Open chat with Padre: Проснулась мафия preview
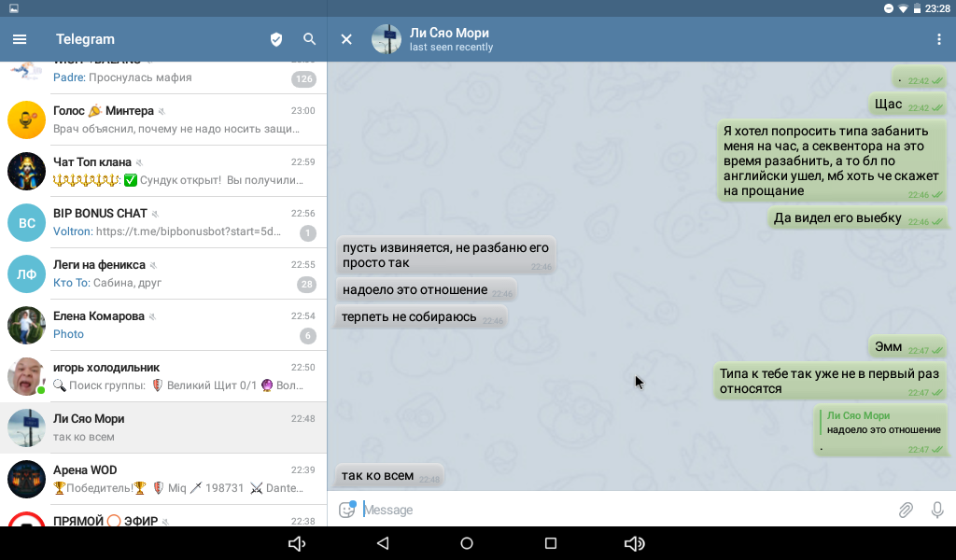 (x=163, y=77)
